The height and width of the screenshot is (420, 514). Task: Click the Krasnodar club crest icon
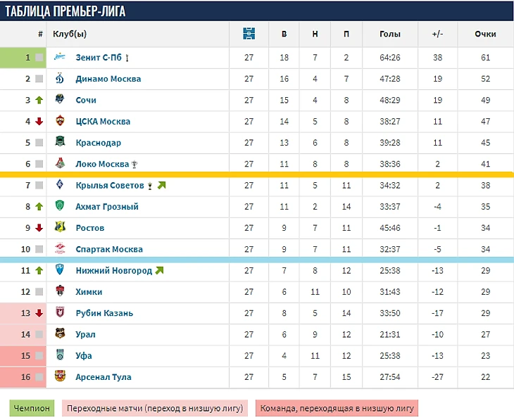(61, 142)
